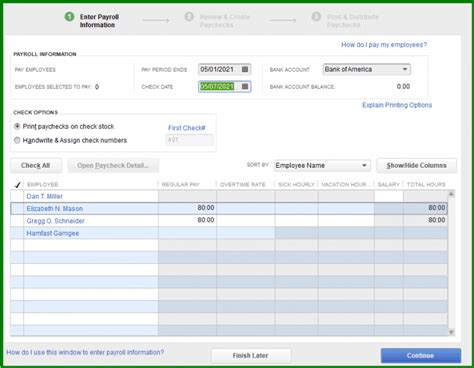Click Regular Pay cell for Gregg O. Schneider
This screenshot has width=474, height=368.
coord(187,221)
